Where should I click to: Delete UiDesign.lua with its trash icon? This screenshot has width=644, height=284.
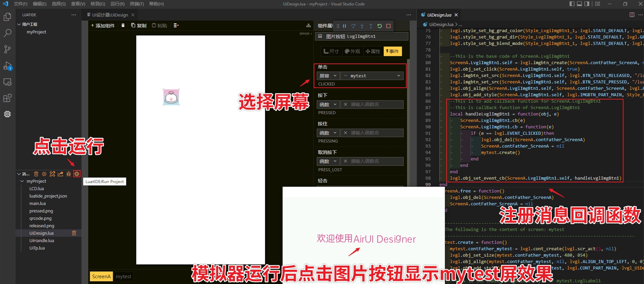coord(74,233)
